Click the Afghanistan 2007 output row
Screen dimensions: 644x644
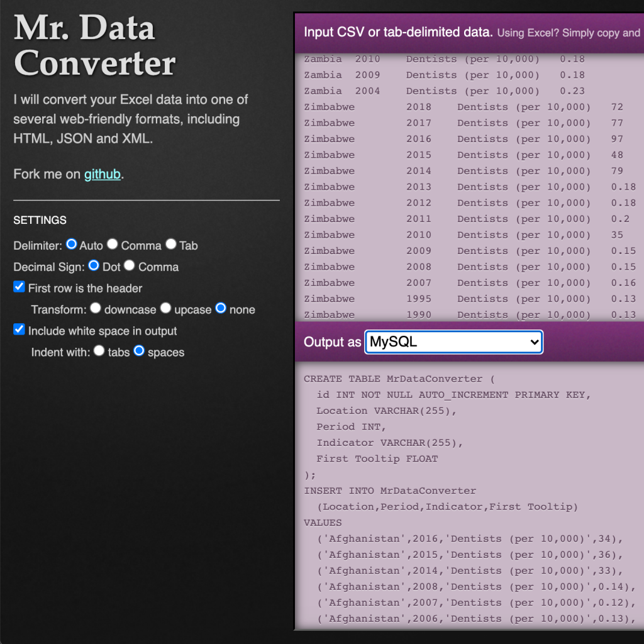476,603
